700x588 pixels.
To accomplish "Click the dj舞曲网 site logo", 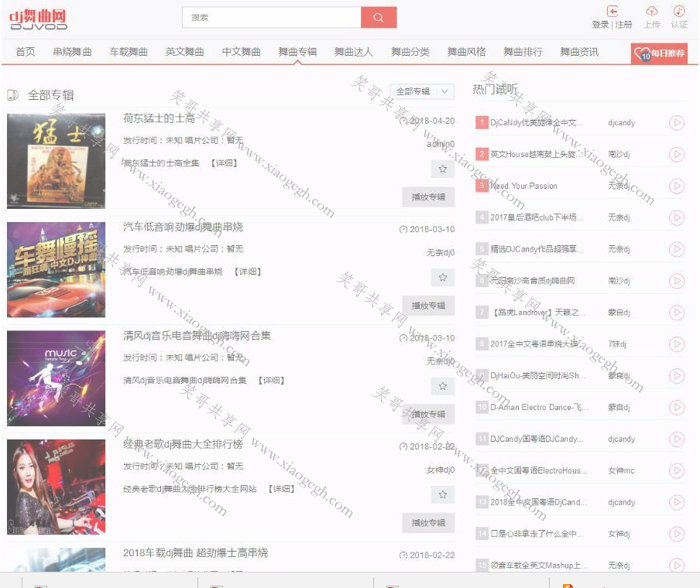I will click(x=38, y=19).
